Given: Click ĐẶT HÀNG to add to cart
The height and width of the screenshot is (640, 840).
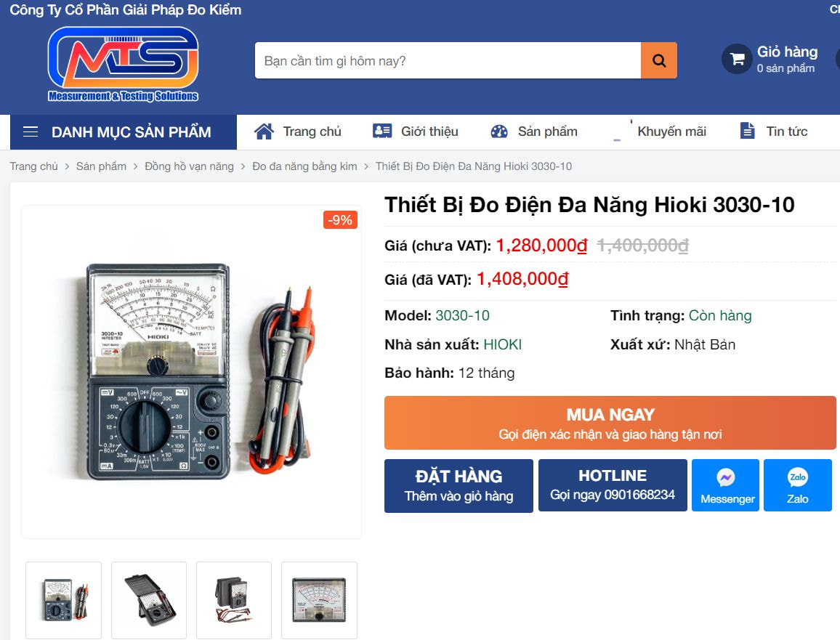Looking at the screenshot, I should click(x=459, y=485).
